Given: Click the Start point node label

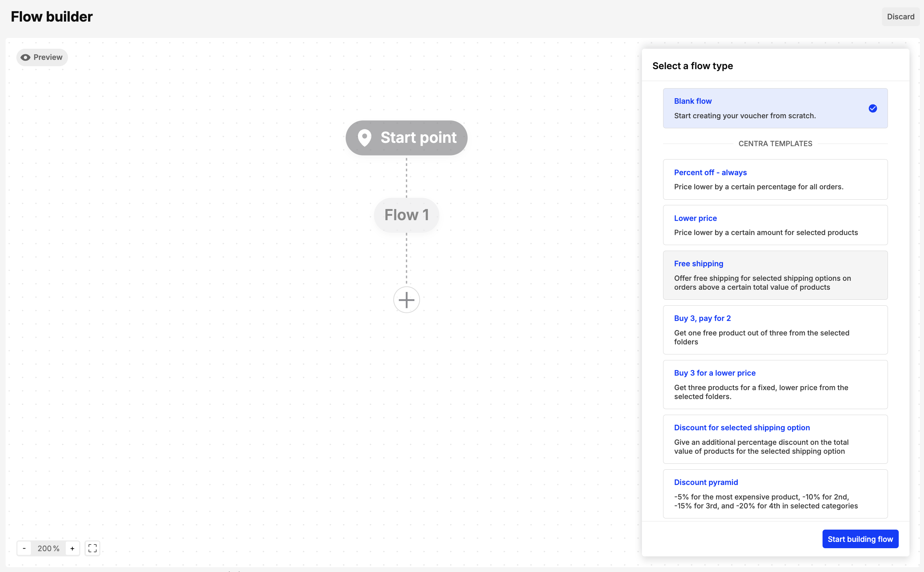Looking at the screenshot, I should click(x=418, y=138).
